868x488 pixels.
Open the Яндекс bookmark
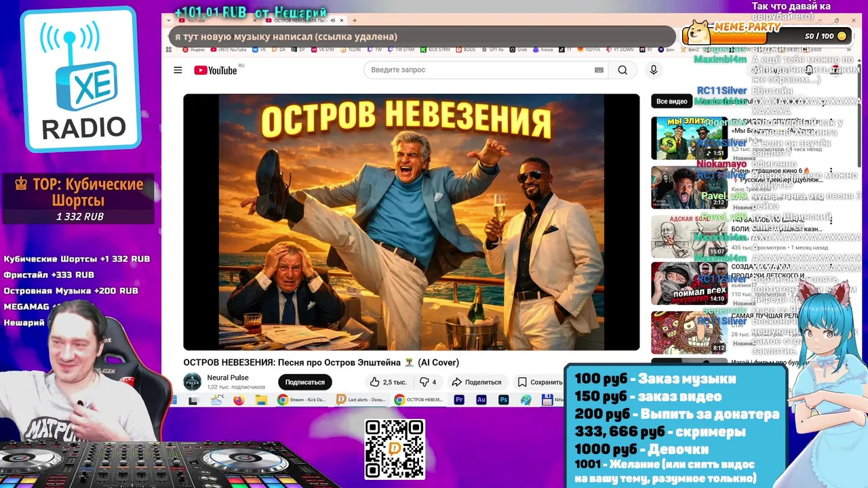click(194, 49)
